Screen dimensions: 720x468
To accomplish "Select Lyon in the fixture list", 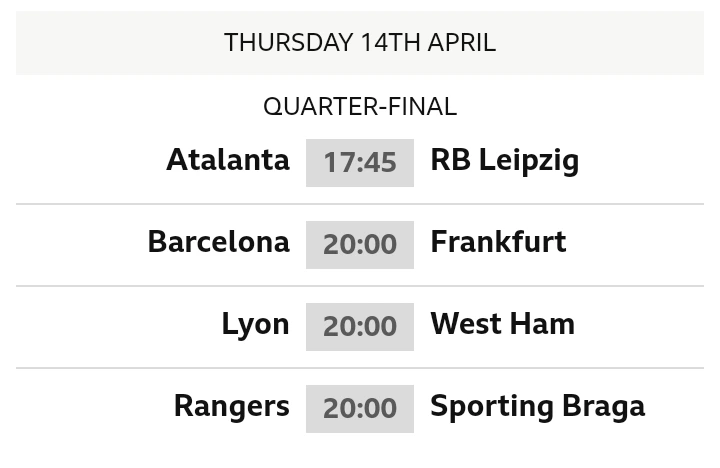I will (255, 324).
